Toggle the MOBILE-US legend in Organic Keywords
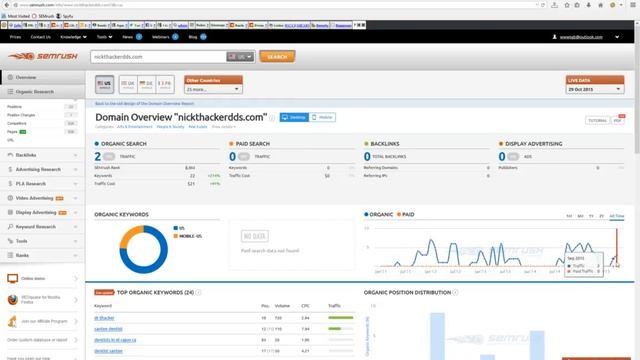640x360 pixels. (x=187, y=236)
